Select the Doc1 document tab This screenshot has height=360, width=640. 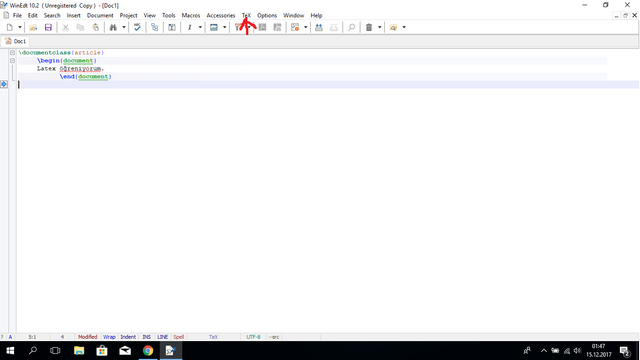tap(16, 41)
